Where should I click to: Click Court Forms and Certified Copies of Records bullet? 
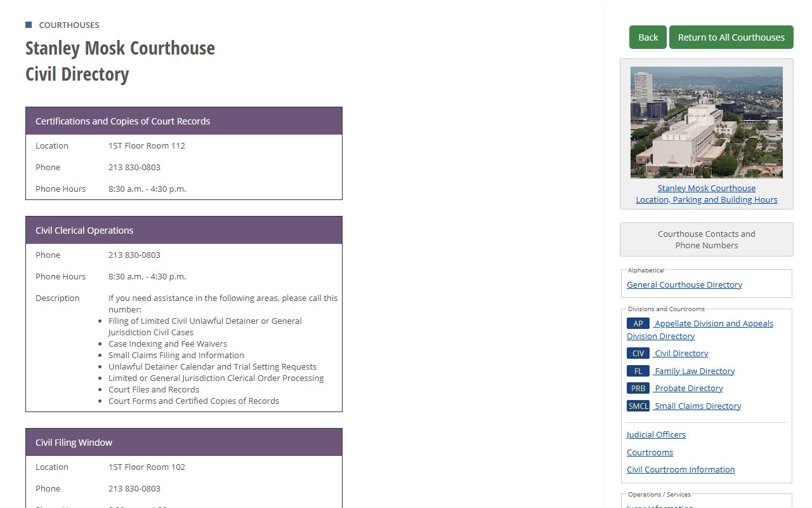(x=193, y=401)
